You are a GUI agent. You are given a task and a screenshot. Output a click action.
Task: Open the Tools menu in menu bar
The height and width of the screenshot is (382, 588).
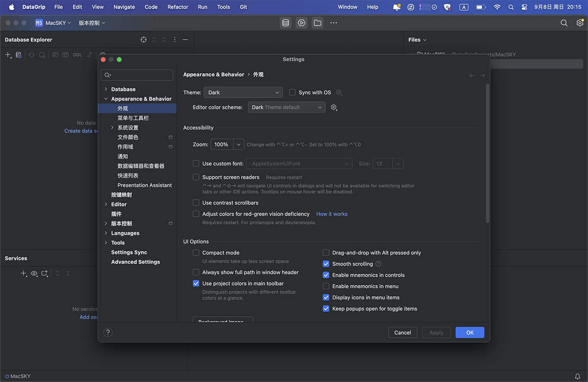point(223,7)
